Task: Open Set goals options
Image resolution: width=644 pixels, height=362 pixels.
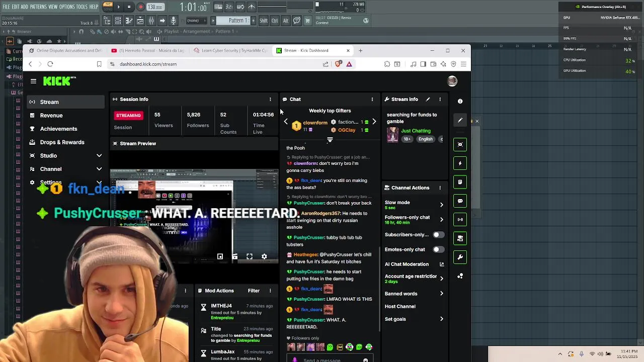Action: click(x=414, y=319)
